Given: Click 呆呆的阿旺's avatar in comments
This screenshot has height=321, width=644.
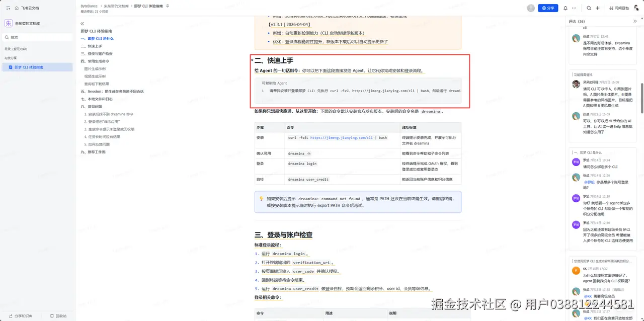Looking at the screenshot, I should (x=576, y=84).
